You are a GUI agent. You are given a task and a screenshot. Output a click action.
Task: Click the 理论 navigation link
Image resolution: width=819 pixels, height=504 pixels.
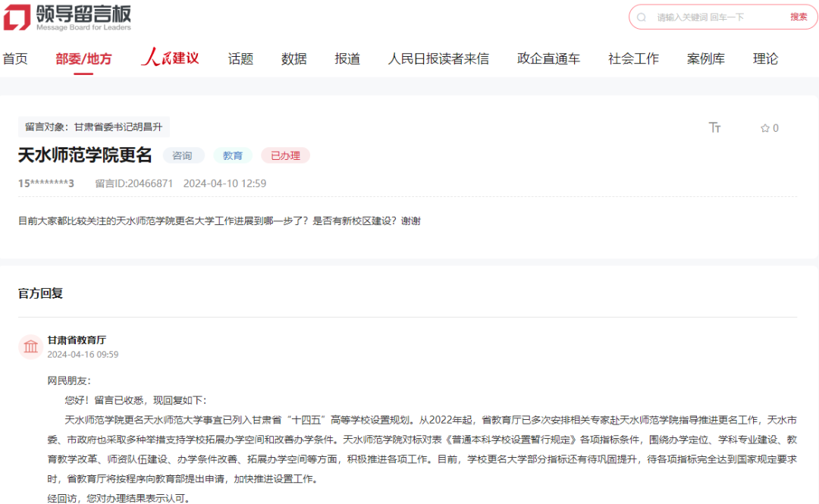pos(765,58)
